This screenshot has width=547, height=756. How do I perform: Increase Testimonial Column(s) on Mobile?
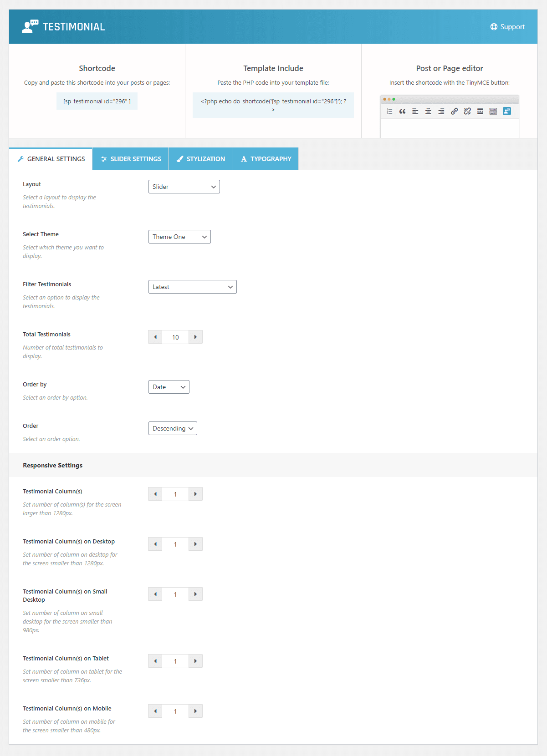(195, 711)
